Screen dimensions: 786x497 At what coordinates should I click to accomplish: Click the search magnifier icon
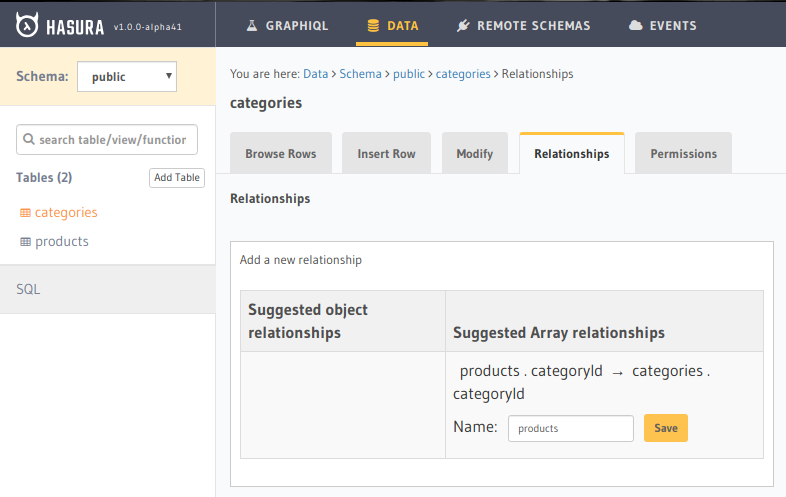(x=29, y=140)
